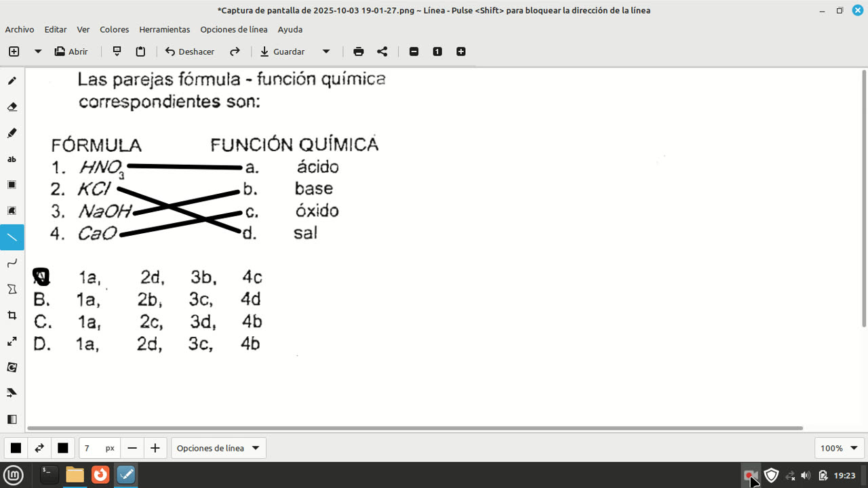This screenshot has height=488, width=868.
Task: Select the Shape polygon tool
Action: pyautogui.click(x=12, y=289)
